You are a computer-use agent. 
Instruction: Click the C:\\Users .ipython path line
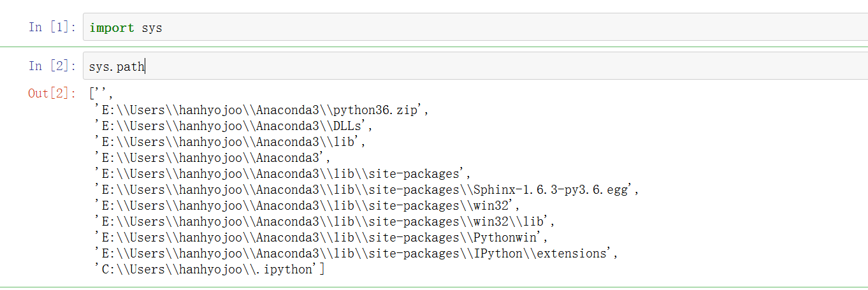pyautogui.click(x=210, y=269)
